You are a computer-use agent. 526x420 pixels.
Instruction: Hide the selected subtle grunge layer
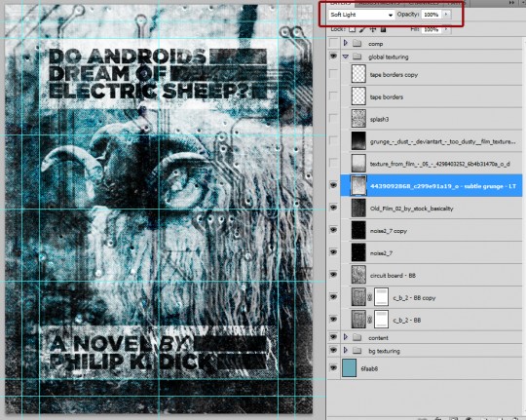coord(333,185)
